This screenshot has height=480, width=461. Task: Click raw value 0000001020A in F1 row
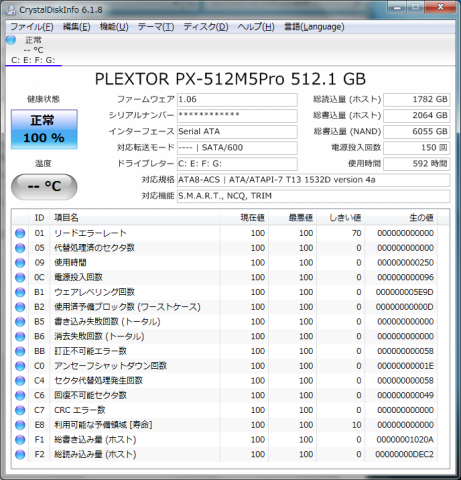(405, 440)
